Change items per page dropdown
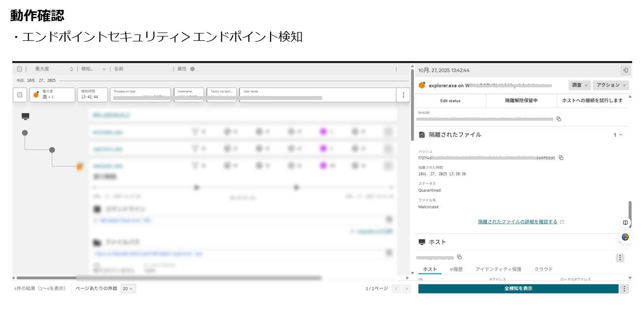Viewport: 644px width, 332px height. (128, 289)
